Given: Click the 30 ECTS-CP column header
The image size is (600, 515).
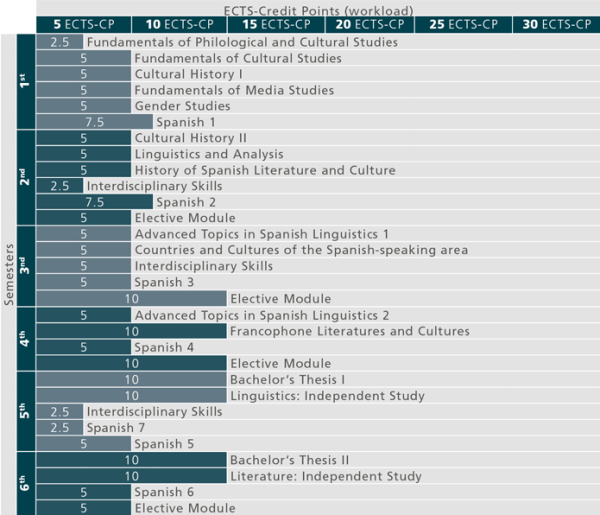Looking at the screenshot, I should (x=558, y=23).
